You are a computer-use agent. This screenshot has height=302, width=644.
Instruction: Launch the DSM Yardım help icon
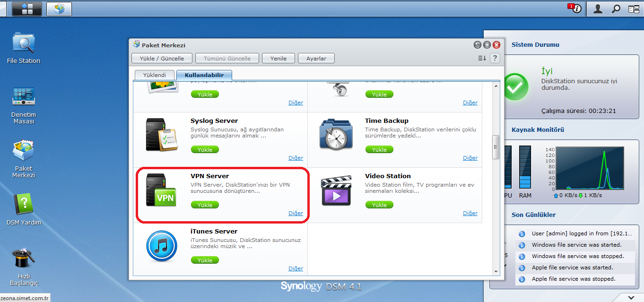[x=23, y=205]
